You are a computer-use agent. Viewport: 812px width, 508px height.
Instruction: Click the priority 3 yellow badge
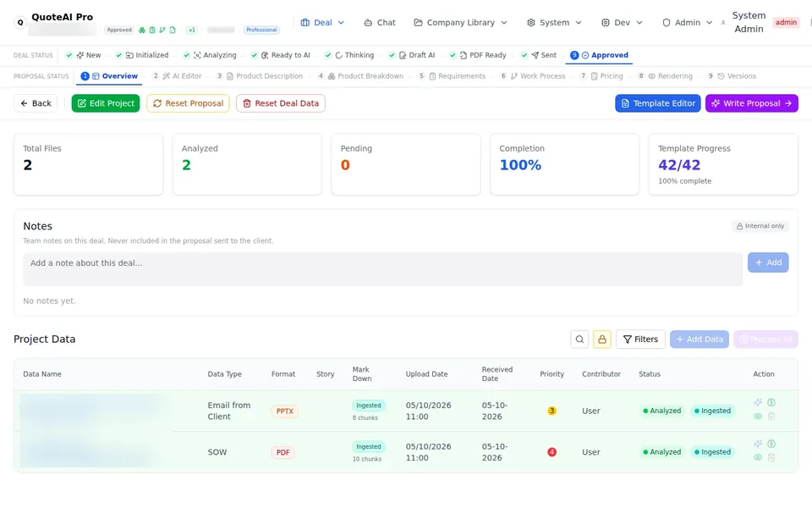point(552,411)
